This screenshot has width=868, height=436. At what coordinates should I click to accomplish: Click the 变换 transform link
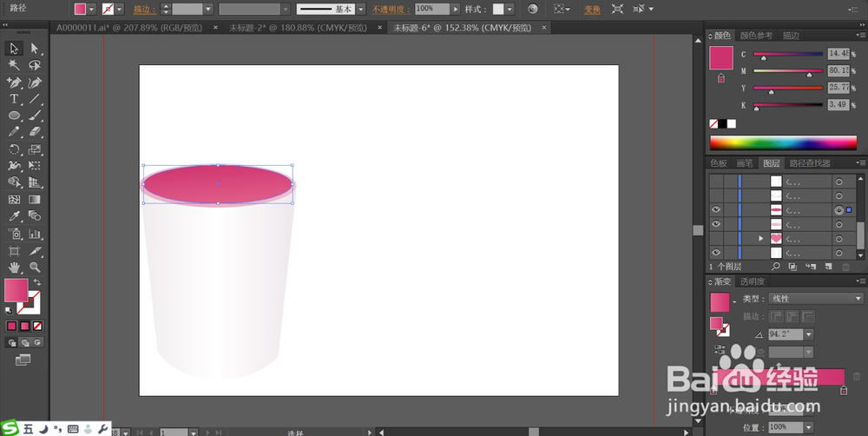pyautogui.click(x=591, y=9)
